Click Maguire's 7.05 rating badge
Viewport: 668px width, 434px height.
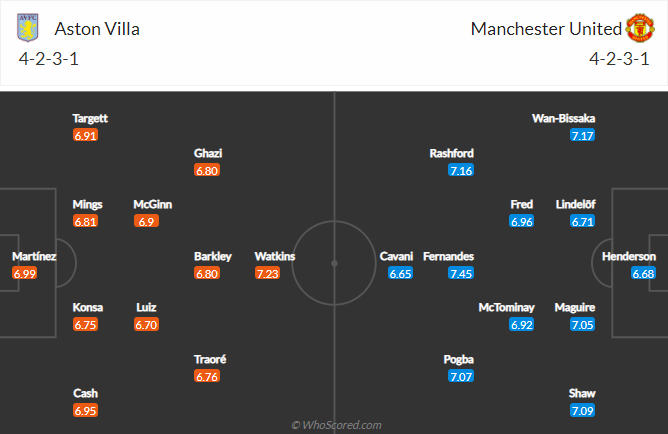pyautogui.click(x=582, y=324)
